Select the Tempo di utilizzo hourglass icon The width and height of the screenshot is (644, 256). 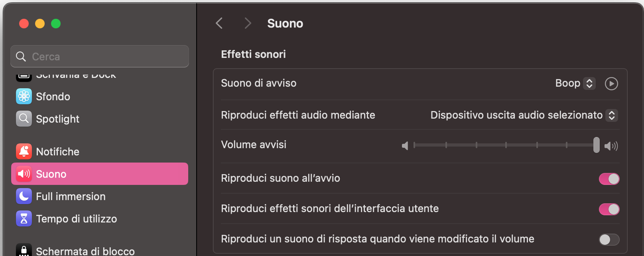coord(24,218)
